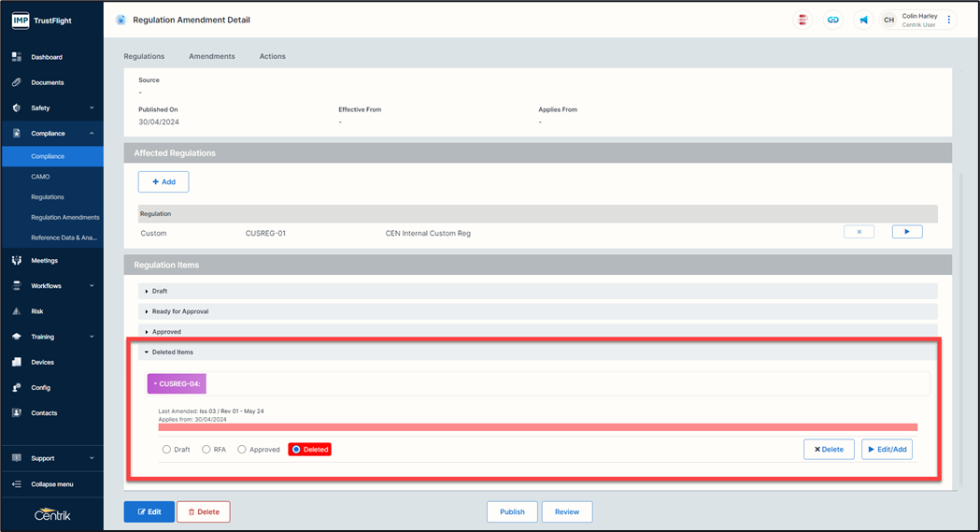This screenshot has width=980, height=532.
Task: Expand the Ready for Approval section
Action: click(179, 311)
